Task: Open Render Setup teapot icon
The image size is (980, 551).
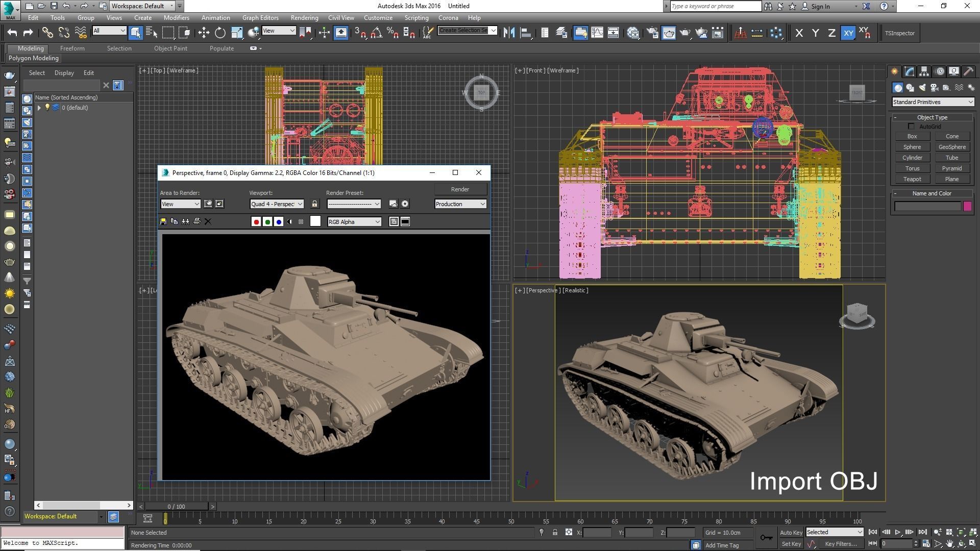Action: [652, 33]
